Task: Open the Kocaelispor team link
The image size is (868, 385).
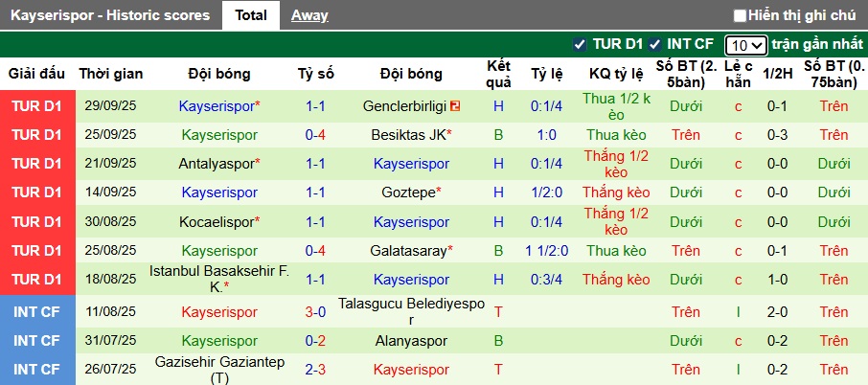Action: (217, 221)
